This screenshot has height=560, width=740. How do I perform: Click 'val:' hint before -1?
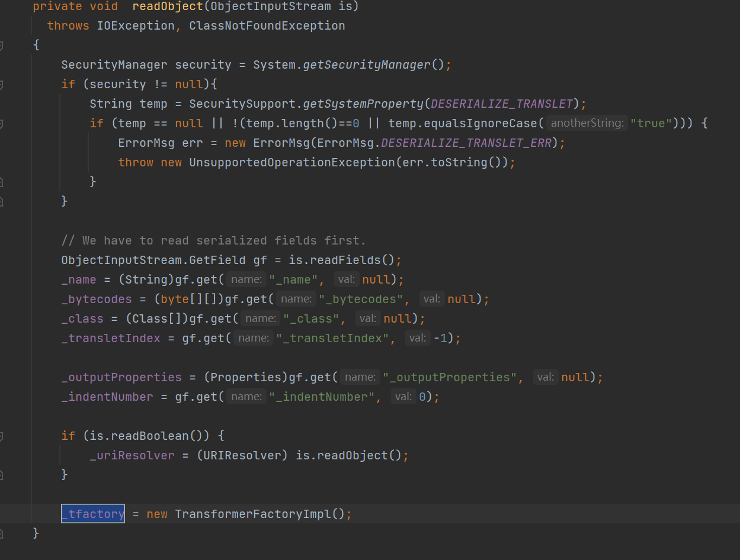point(418,338)
